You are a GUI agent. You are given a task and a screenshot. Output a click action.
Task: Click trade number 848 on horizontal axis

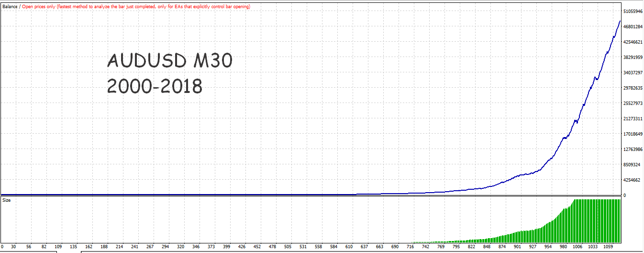487,247
